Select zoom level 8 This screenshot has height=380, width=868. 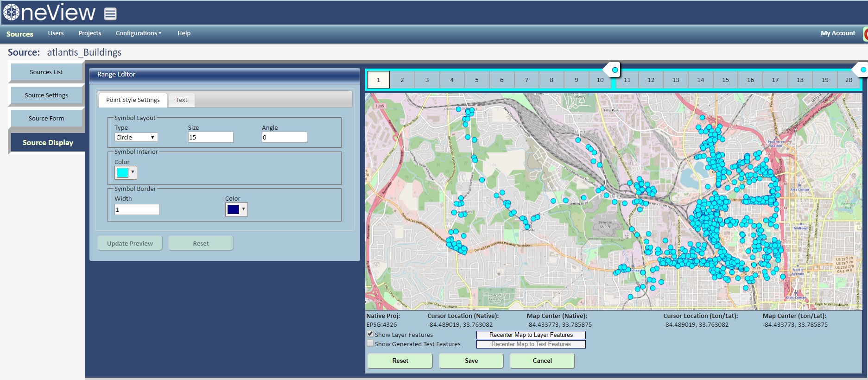[551, 80]
